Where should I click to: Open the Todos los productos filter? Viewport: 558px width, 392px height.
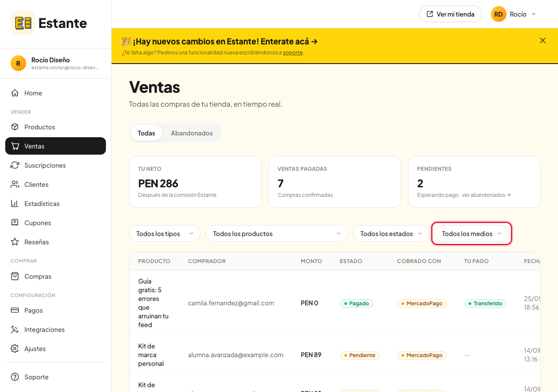pos(277,233)
